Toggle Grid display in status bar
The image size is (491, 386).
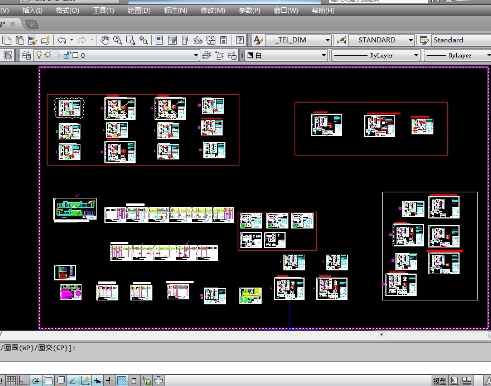coord(11,380)
